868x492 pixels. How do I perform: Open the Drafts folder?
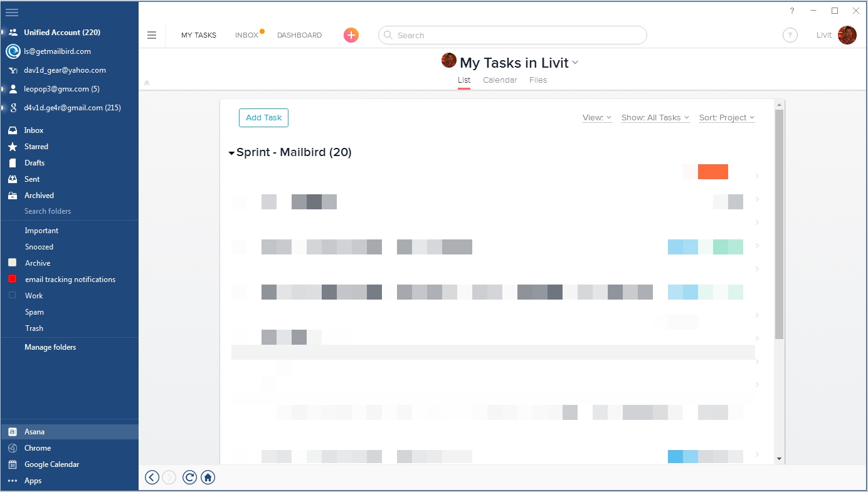pos(34,163)
